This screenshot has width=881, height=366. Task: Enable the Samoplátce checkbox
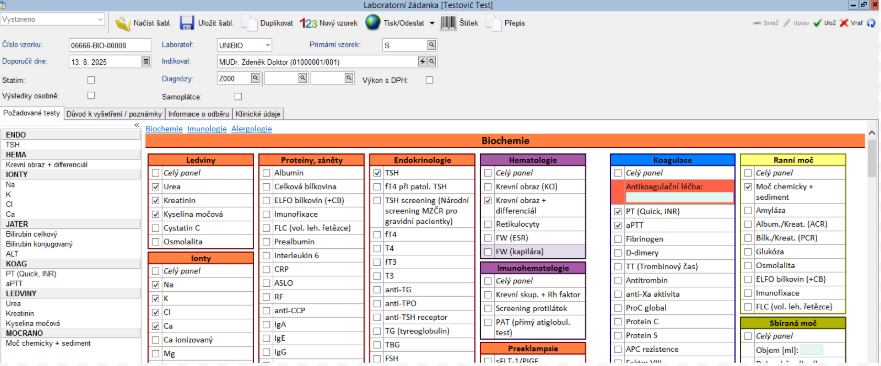pyautogui.click(x=238, y=97)
